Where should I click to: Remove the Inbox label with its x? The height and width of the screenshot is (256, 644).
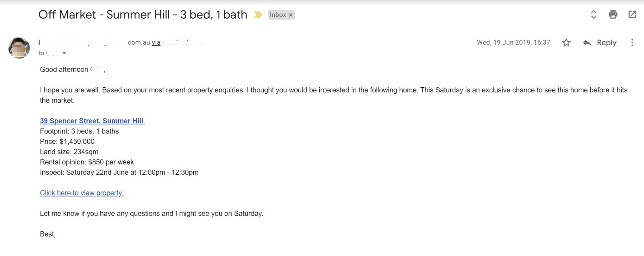[290, 15]
